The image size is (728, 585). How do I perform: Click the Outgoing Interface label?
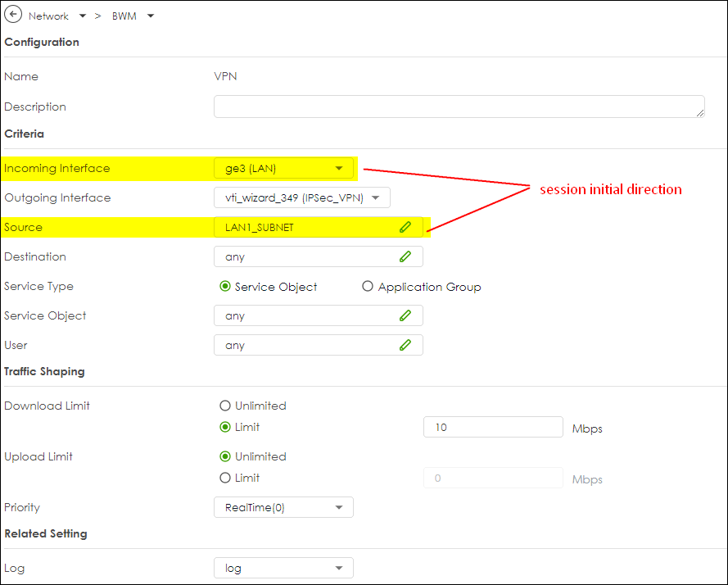(57, 197)
